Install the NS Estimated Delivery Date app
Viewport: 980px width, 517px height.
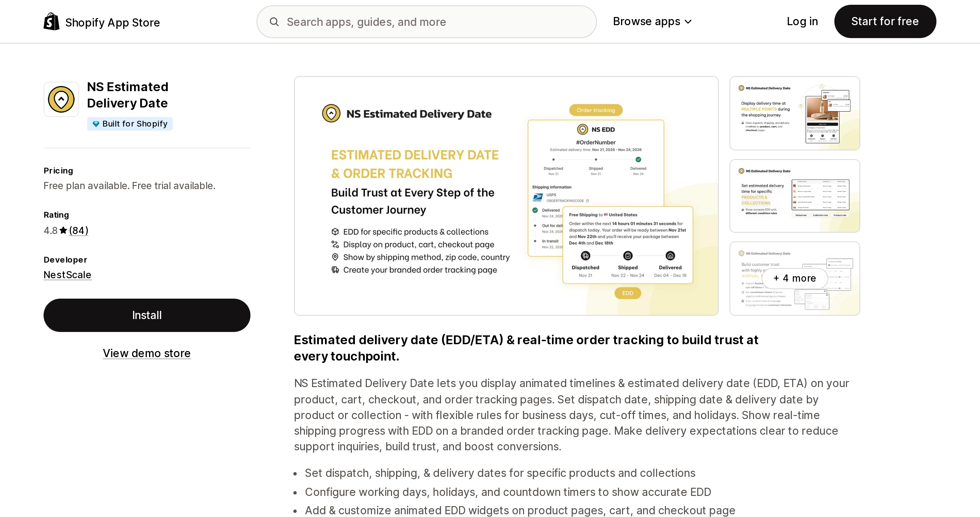(147, 315)
